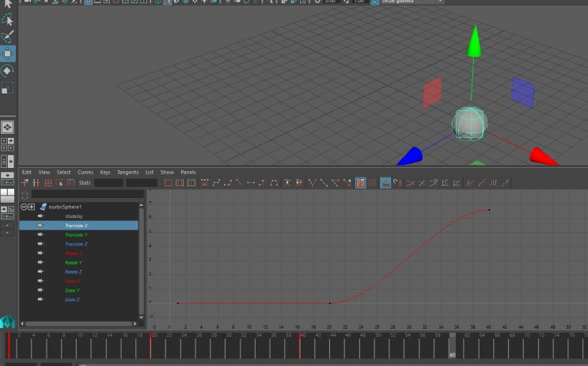The width and height of the screenshot is (588, 366).
Task: Click the second Stats value field
Action: (142, 183)
